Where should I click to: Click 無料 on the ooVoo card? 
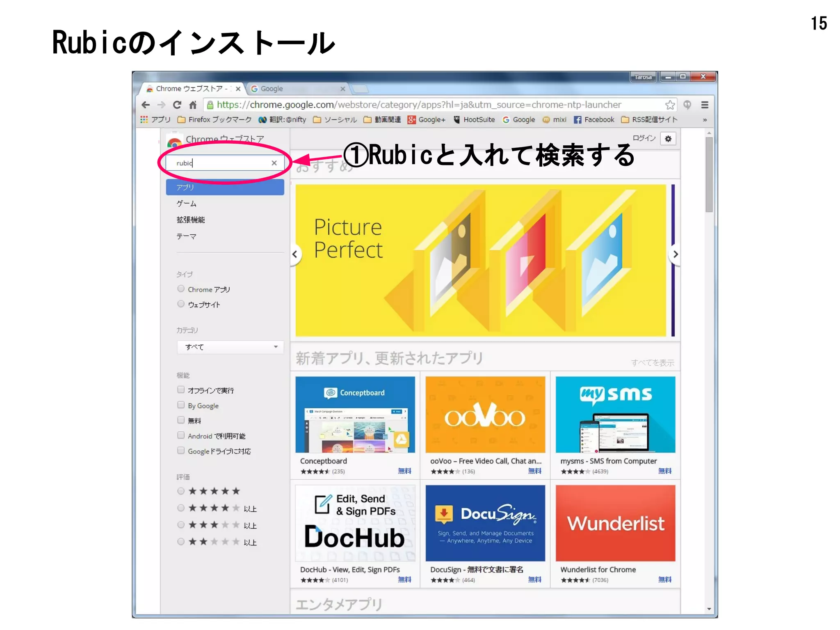point(534,471)
